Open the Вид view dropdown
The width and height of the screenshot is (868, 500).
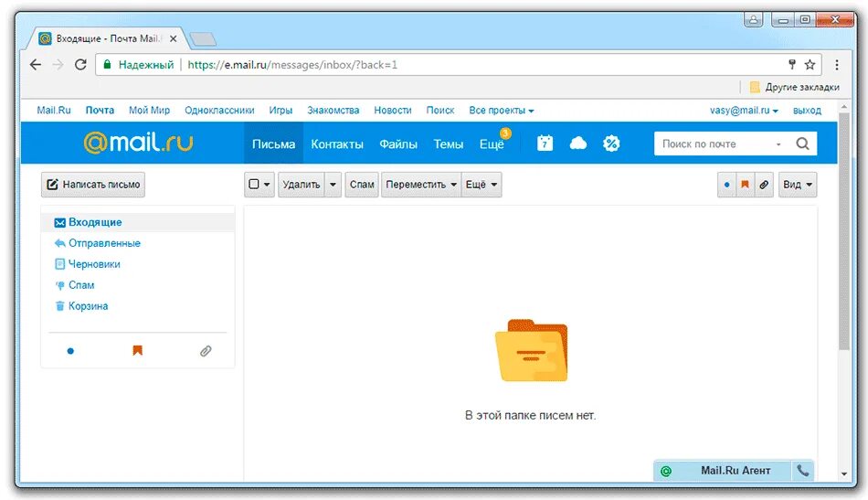[797, 185]
